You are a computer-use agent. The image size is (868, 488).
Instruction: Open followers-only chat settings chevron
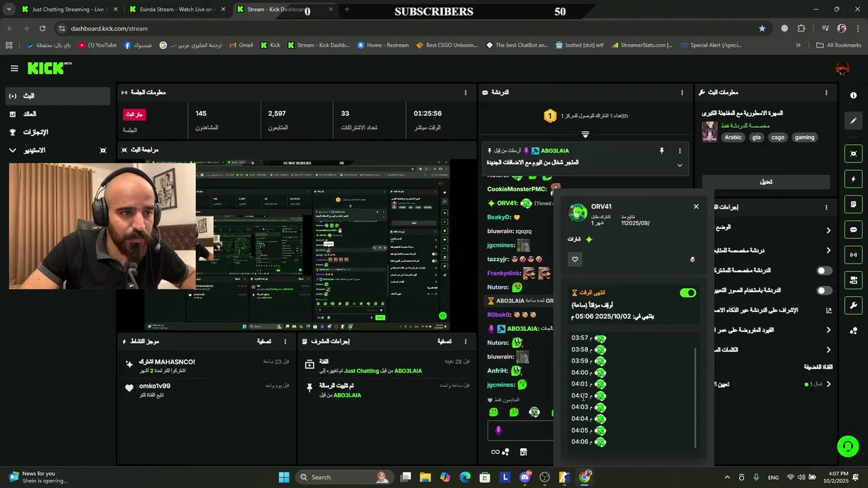pos(828,250)
